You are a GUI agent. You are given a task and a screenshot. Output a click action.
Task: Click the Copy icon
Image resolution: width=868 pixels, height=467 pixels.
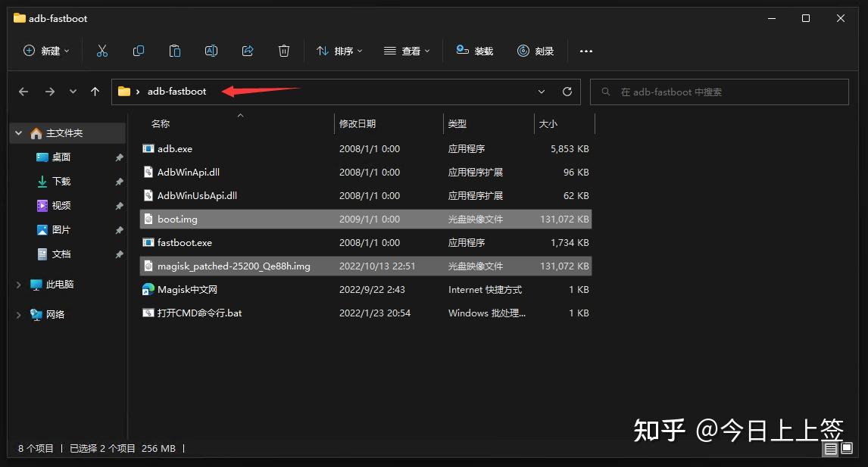tap(138, 51)
